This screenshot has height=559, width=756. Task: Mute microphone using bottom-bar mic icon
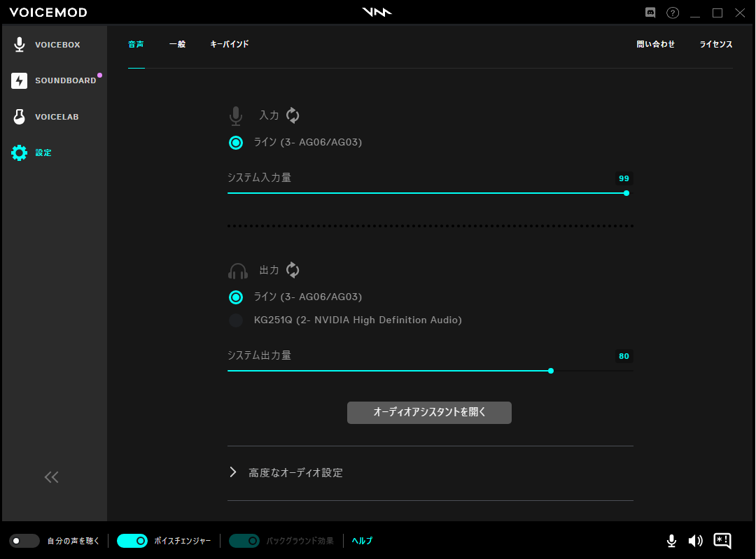(x=671, y=541)
